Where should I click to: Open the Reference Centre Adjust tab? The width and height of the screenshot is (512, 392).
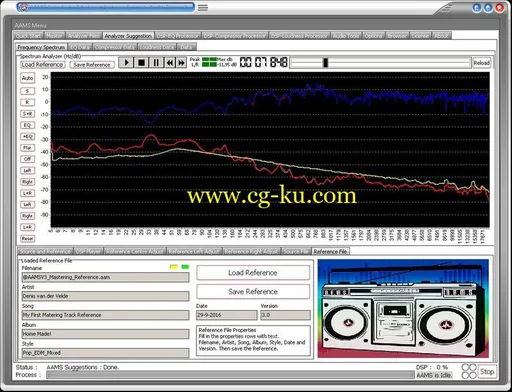coord(135,251)
